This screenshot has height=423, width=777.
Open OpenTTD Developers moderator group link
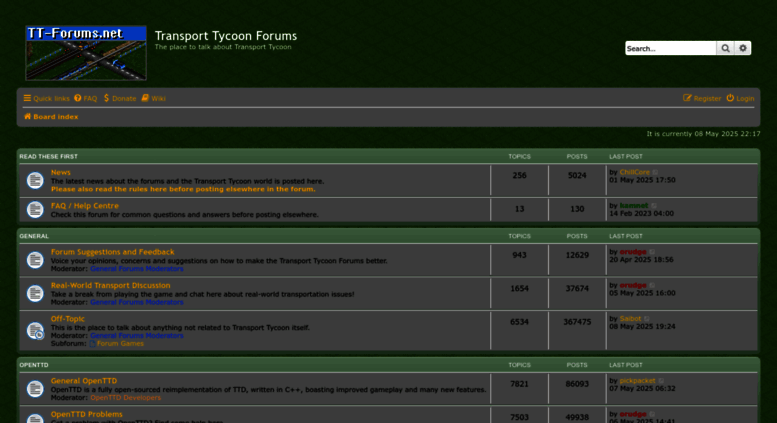tap(125, 398)
